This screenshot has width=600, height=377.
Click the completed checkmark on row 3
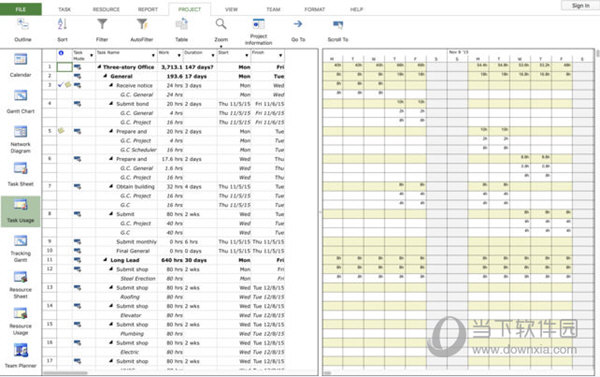tap(60, 85)
